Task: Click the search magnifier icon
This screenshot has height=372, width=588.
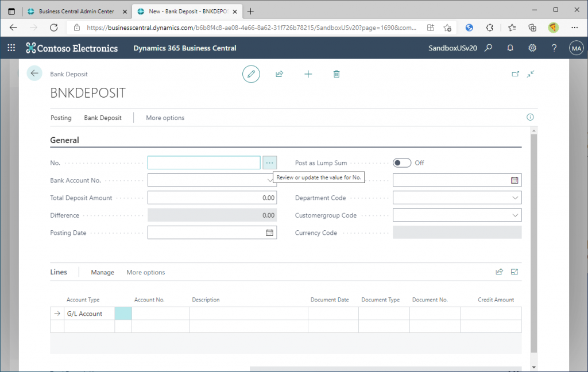Action: point(489,48)
